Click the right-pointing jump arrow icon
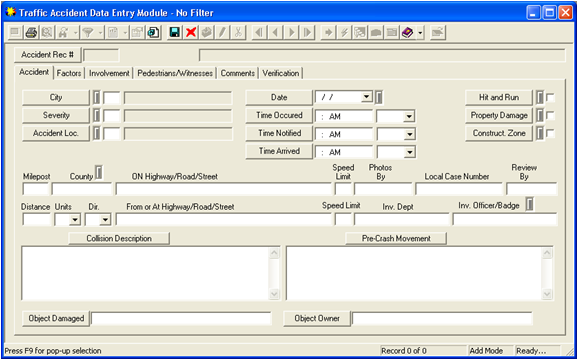Viewport: 577px width, 360px height. [328, 33]
